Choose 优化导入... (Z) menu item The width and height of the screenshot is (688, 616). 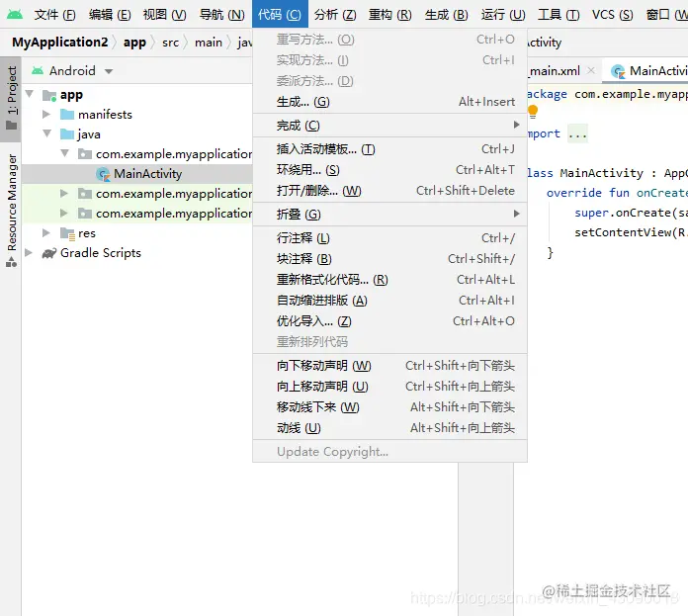coord(389,321)
